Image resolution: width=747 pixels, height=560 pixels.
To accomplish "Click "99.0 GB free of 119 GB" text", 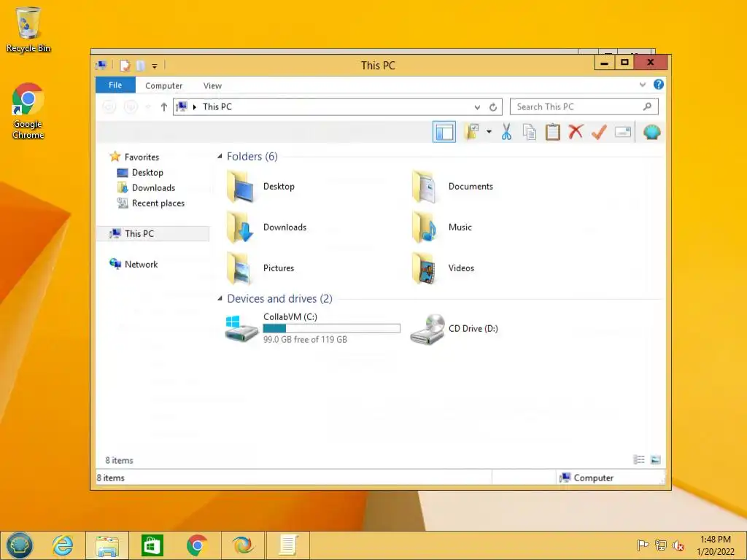I will (305, 340).
